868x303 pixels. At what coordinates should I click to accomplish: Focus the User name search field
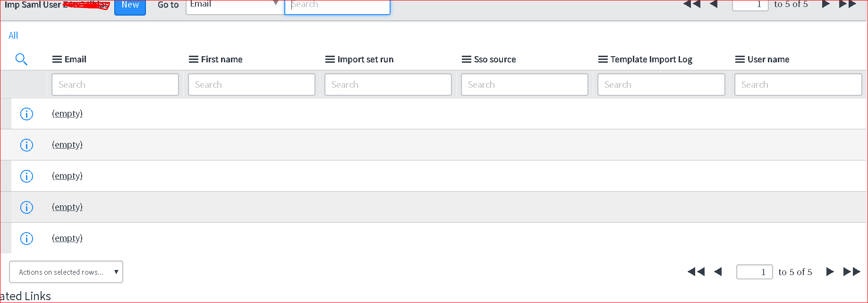798,84
